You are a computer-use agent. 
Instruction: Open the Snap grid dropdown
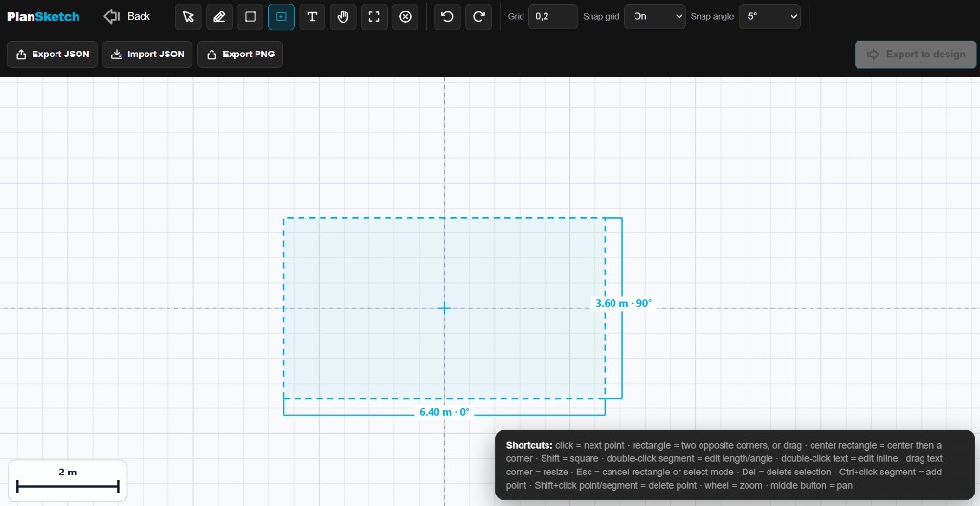(655, 17)
